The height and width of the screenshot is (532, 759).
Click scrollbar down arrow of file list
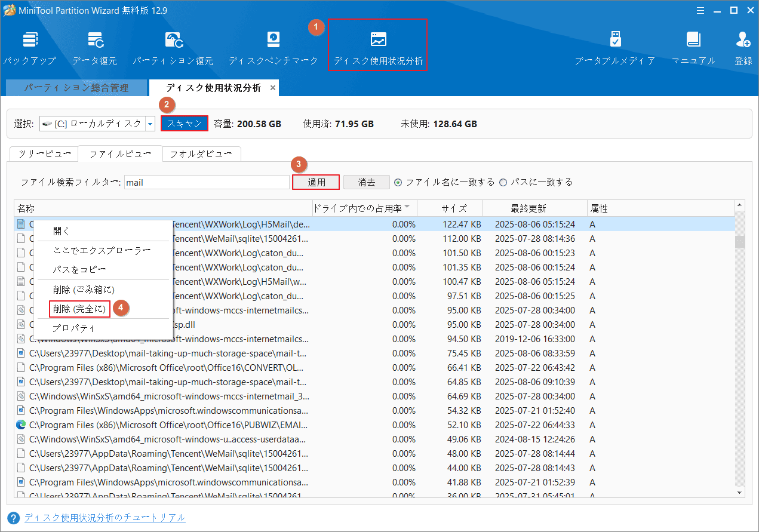[740, 493]
